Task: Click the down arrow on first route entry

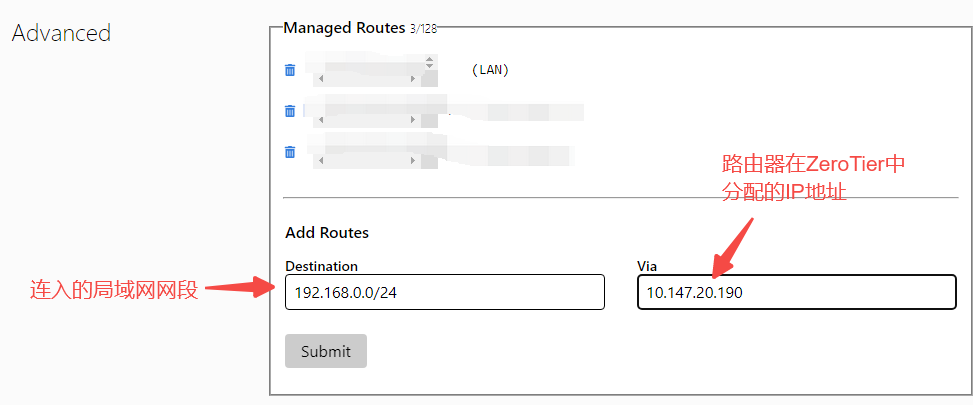Action: (430, 67)
